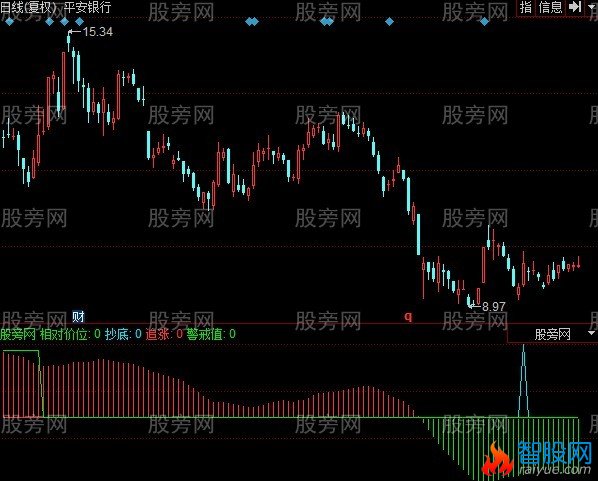Click the red q marker
Image resolution: width=598 pixels, height=481 pixels.
(408, 316)
